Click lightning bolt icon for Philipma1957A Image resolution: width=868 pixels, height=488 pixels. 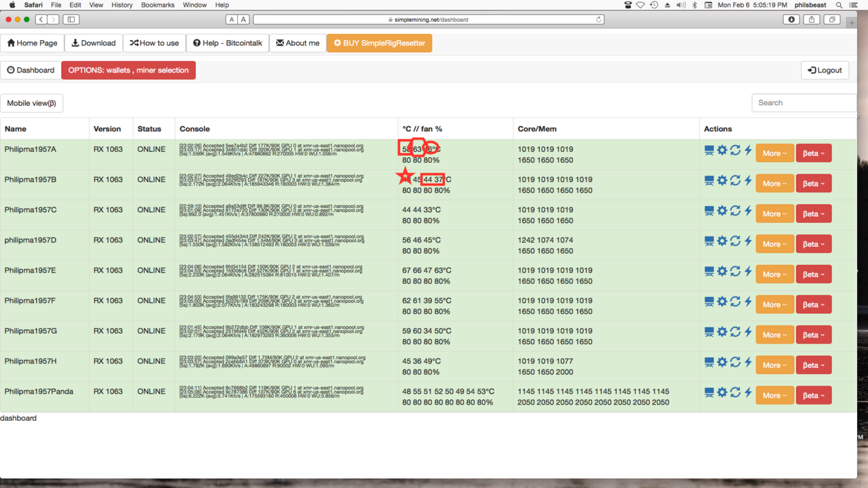click(748, 150)
